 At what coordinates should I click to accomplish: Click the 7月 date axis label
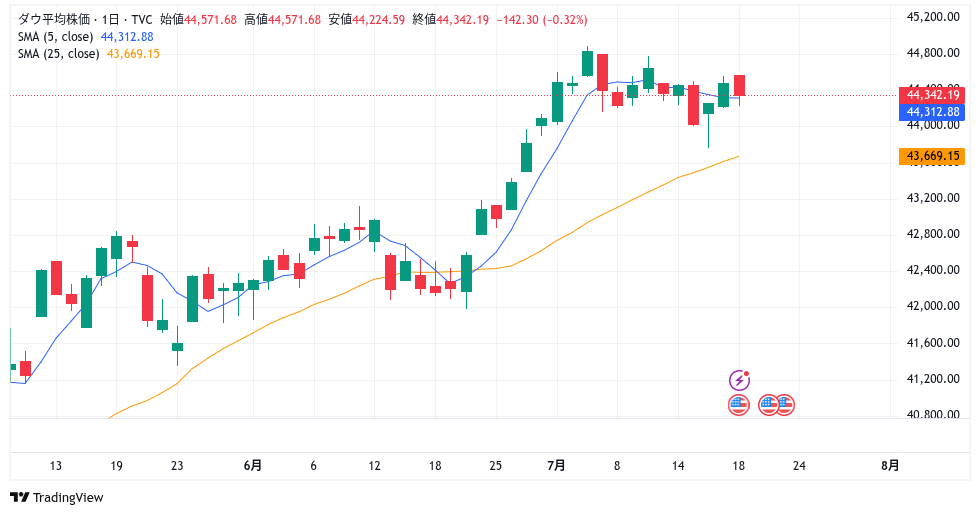pos(556,466)
